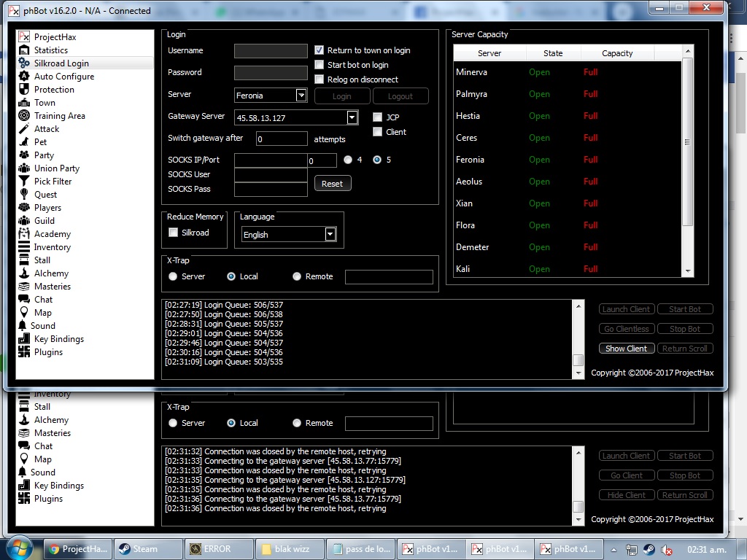Viewport: 747px width, 560px height.
Task: Click the Key Bindings icon in top window
Action: pos(24,339)
